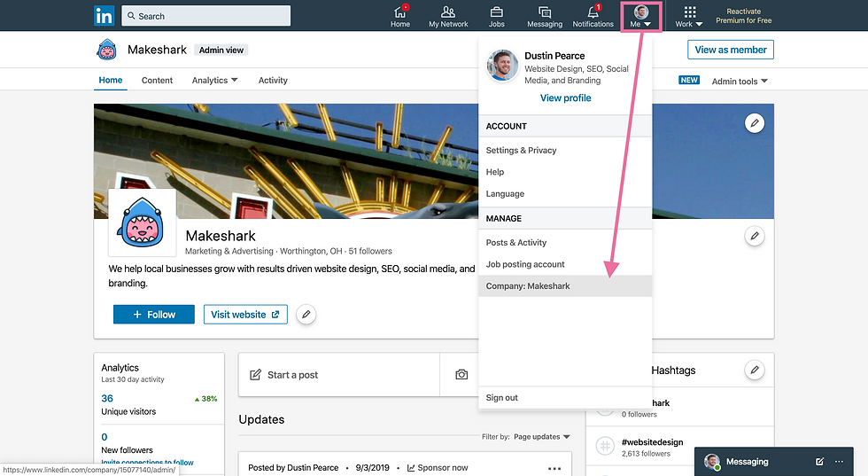Image resolution: width=868 pixels, height=476 pixels.
Task: Click Makeshark profile logo thumbnail
Action: click(143, 222)
